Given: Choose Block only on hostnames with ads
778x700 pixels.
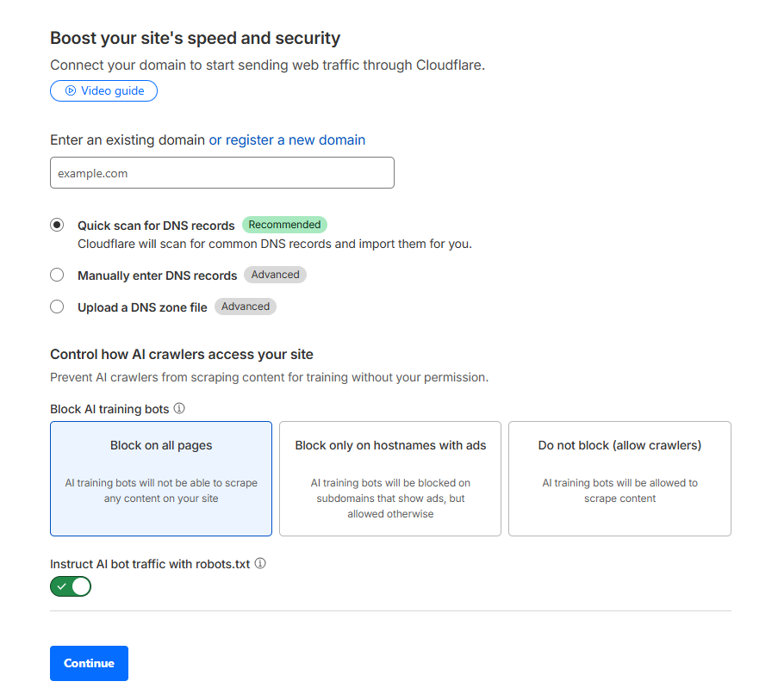Looking at the screenshot, I should click(390, 478).
